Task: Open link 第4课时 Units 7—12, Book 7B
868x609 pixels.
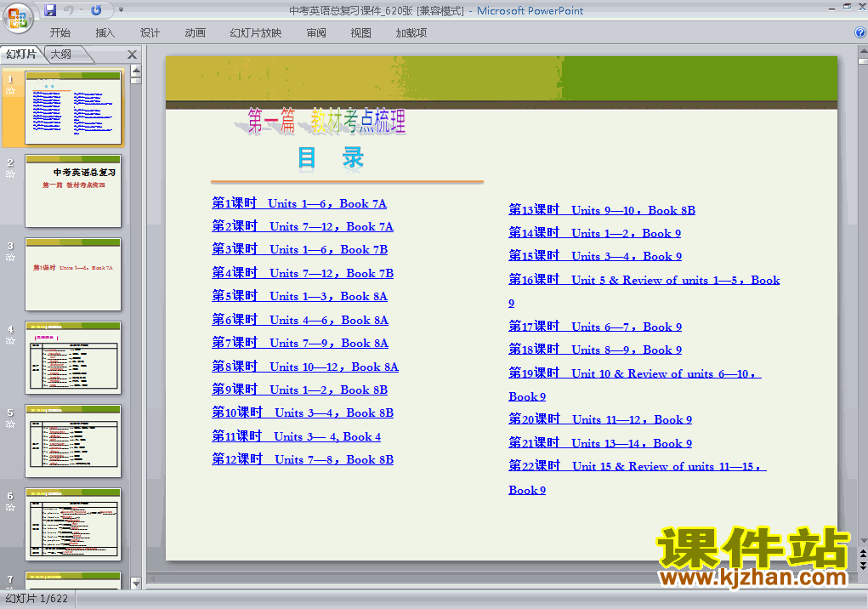Action: [x=303, y=273]
